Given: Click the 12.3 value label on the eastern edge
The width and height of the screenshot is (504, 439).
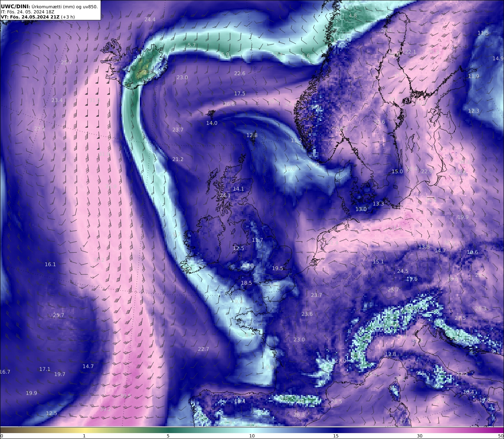Looking at the screenshot, I should coord(474,111).
